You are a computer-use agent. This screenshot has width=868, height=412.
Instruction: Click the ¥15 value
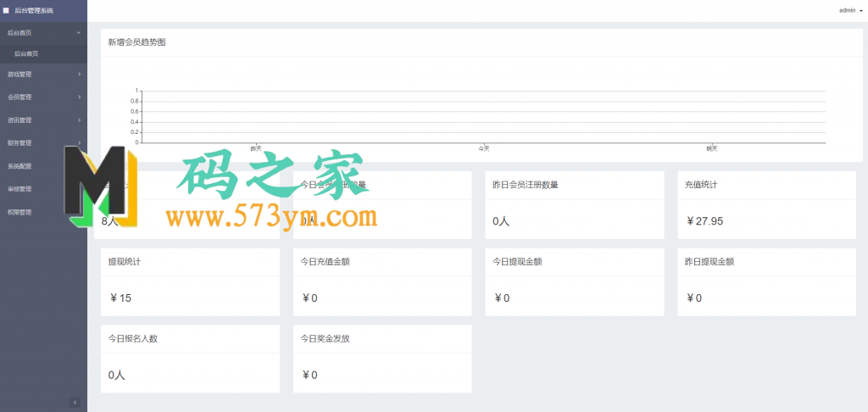(120, 298)
